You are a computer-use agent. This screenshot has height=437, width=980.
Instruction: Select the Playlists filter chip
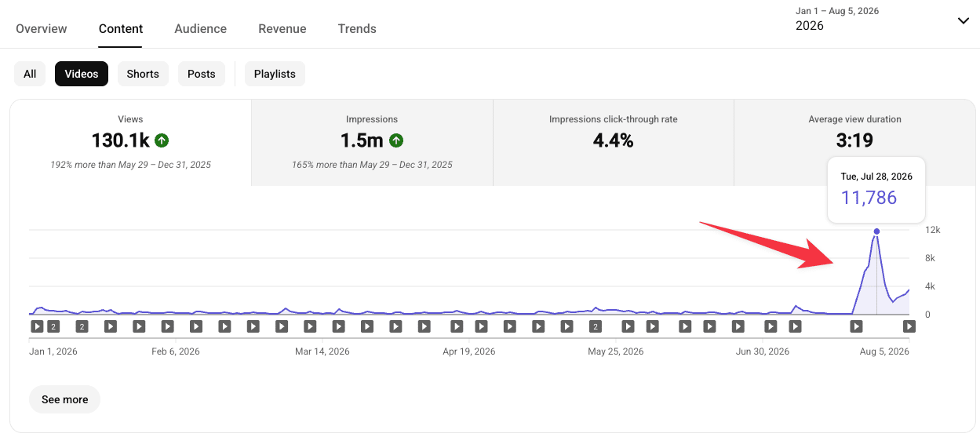click(x=275, y=74)
